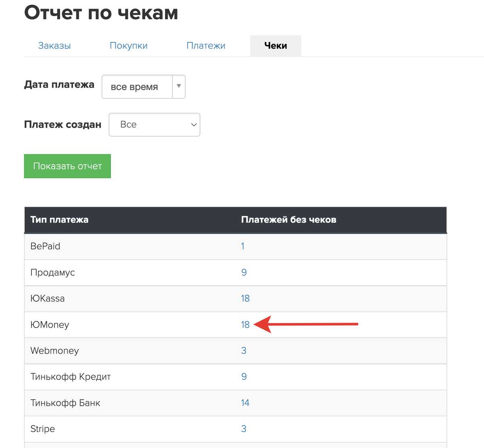Open the Тинькофф Банк count link 14
The height and width of the screenshot is (448, 484).
click(245, 403)
